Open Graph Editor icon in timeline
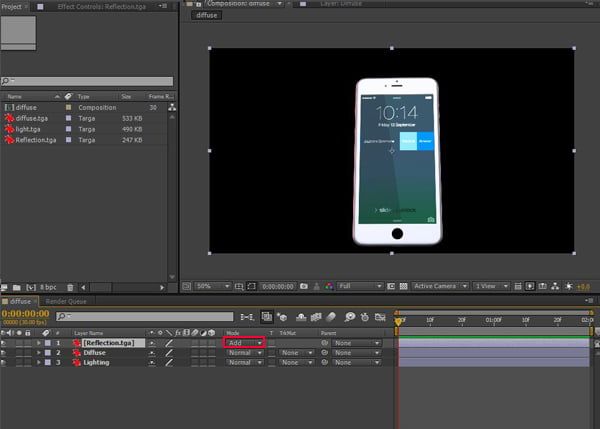The image size is (600, 429). (x=380, y=317)
